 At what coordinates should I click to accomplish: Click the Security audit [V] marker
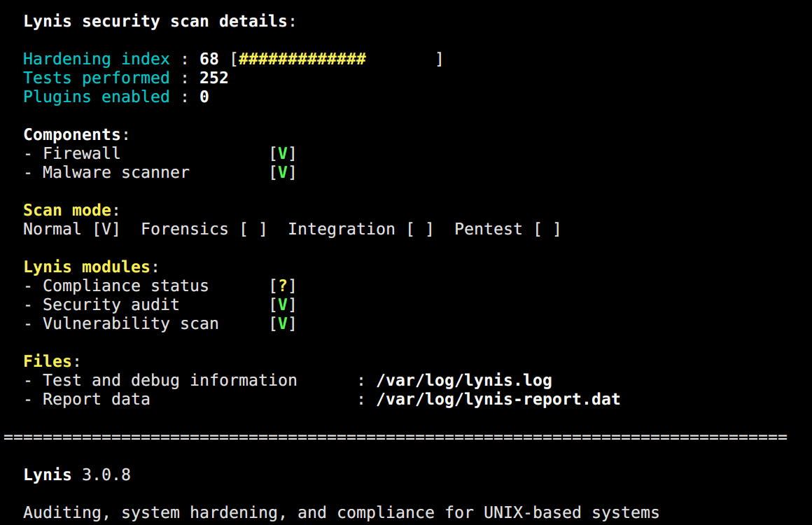point(283,305)
